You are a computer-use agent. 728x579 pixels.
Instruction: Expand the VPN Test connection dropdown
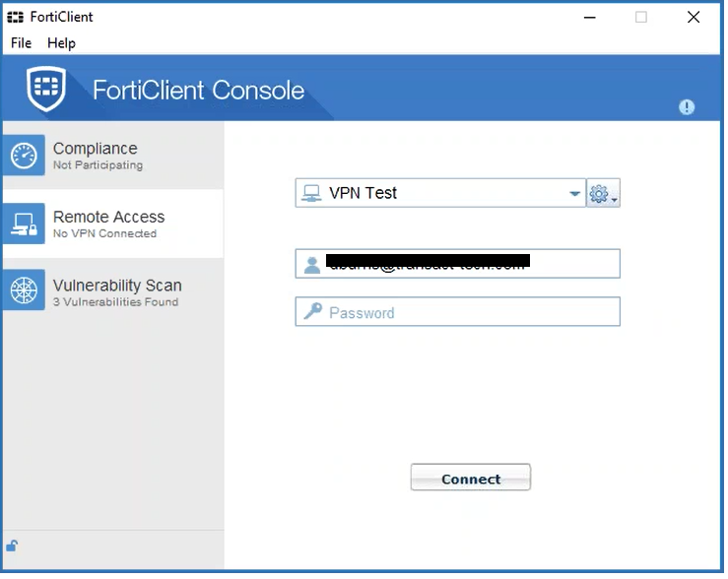574,194
